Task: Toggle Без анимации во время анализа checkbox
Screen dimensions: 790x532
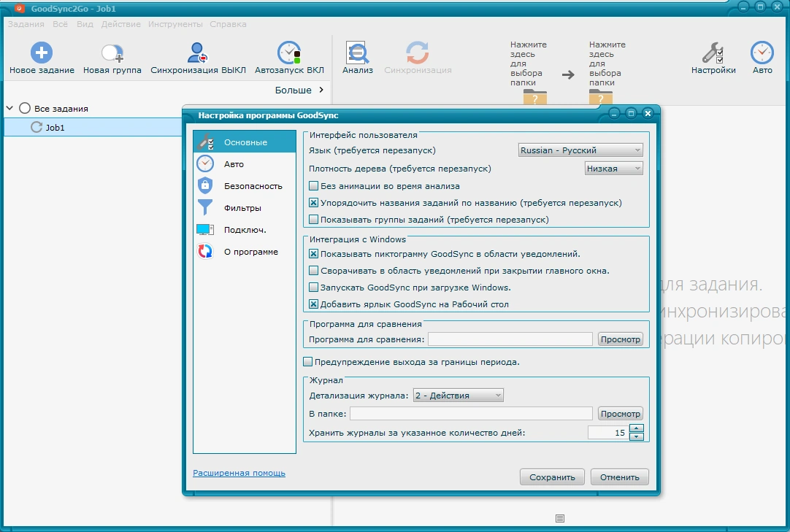Action: [313, 186]
